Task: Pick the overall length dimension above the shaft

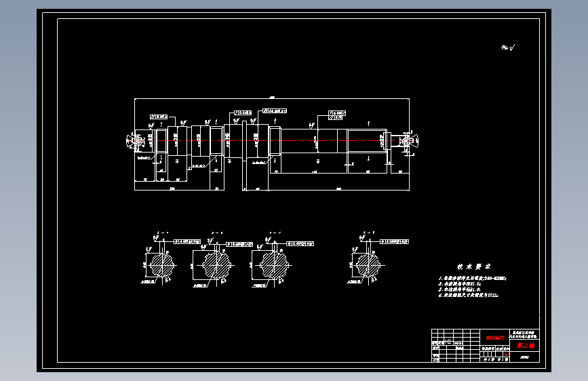Action: tap(272, 98)
